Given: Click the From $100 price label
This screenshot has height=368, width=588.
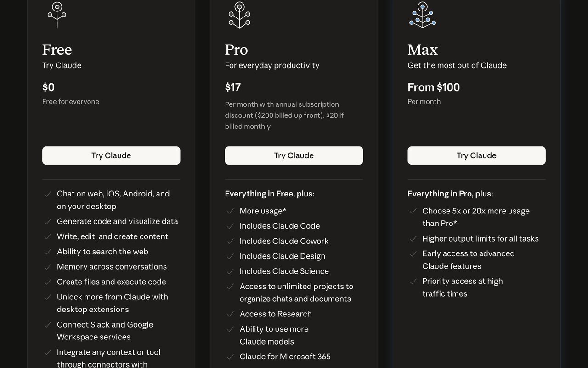Looking at the screenshot, I should pos(434,87).
